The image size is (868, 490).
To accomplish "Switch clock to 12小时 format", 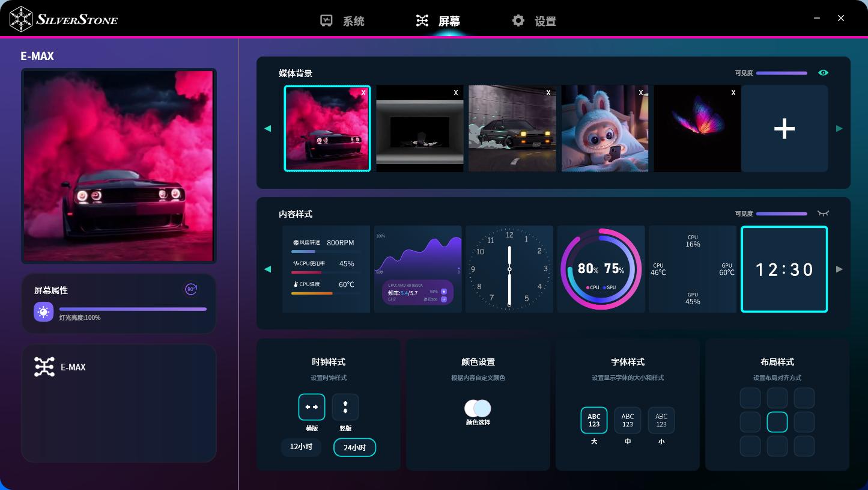I will tap(301, 447).
